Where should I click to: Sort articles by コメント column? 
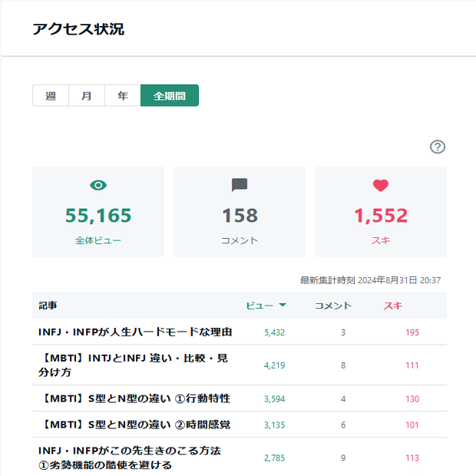tap(332, 306)
